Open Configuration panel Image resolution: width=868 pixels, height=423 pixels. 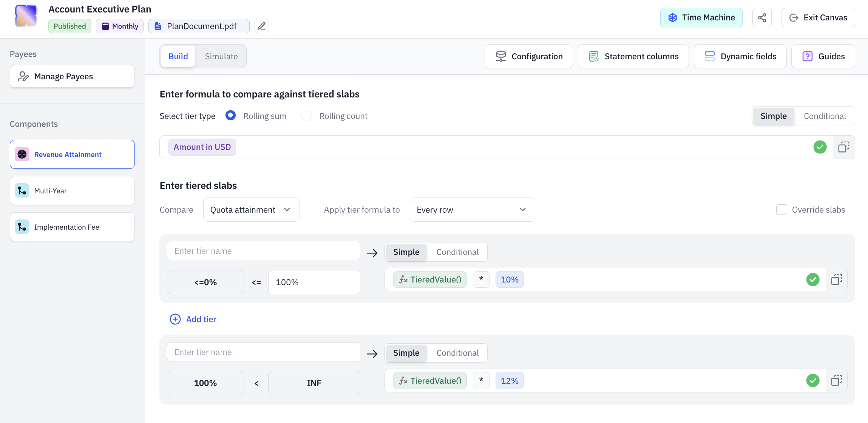529,56
